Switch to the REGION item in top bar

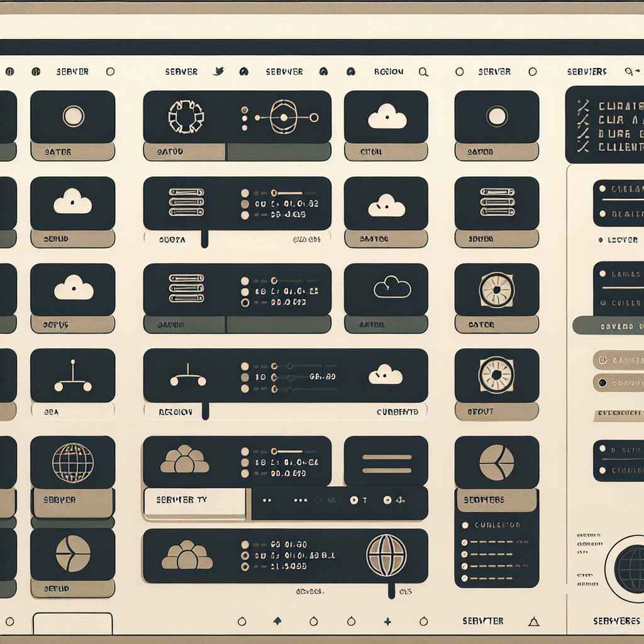(x=389, y=72)
